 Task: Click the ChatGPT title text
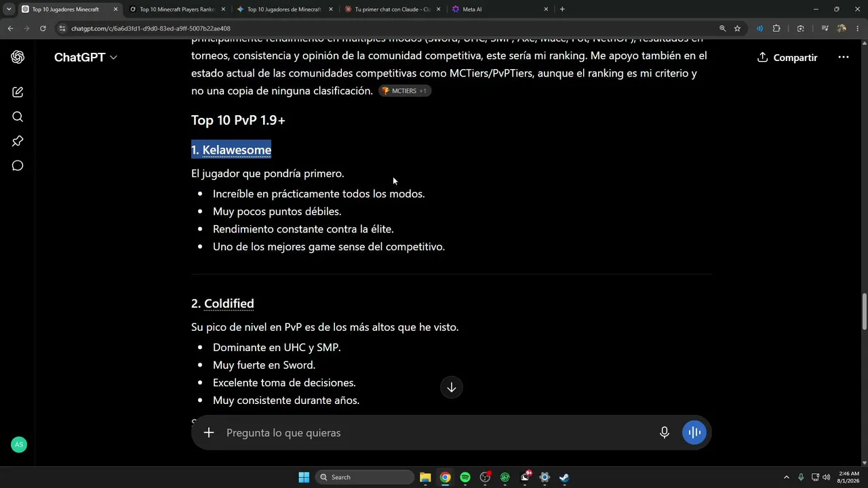coord(79,58)
